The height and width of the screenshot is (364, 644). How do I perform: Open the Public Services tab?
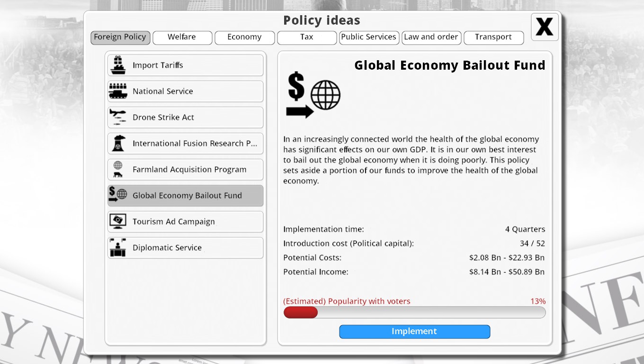(369, 37)
